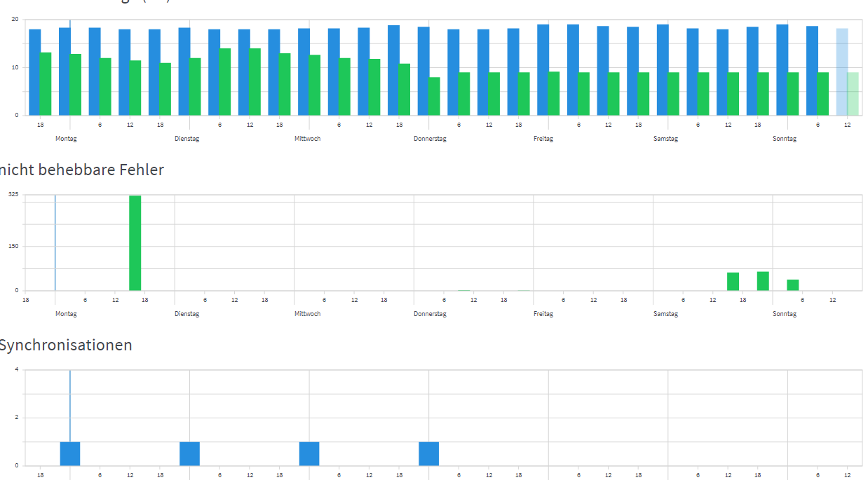Click the blue vertical marker line in the Synchronisationen chart
This screenshot has height=480, width=868.
(70, 406)
